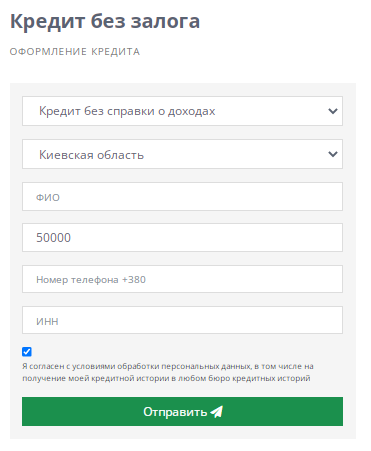Click the chevron arrow of the loan type selector
The image size is (371, 451).
(x=333, y=111)
